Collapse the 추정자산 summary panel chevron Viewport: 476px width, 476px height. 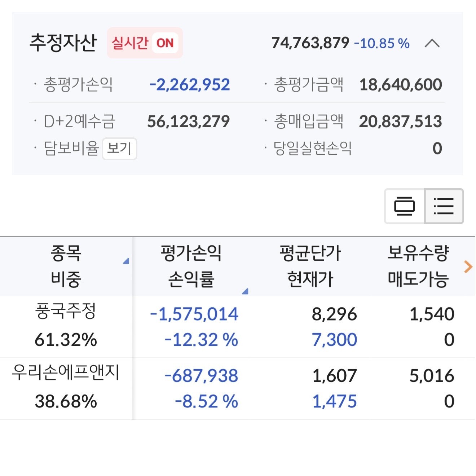432,44
